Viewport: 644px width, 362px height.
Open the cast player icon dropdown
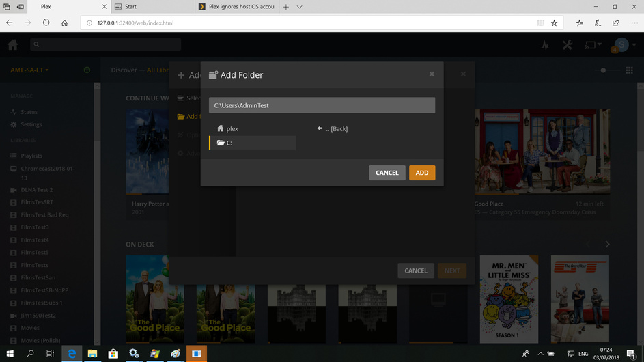tap(593, 45)
